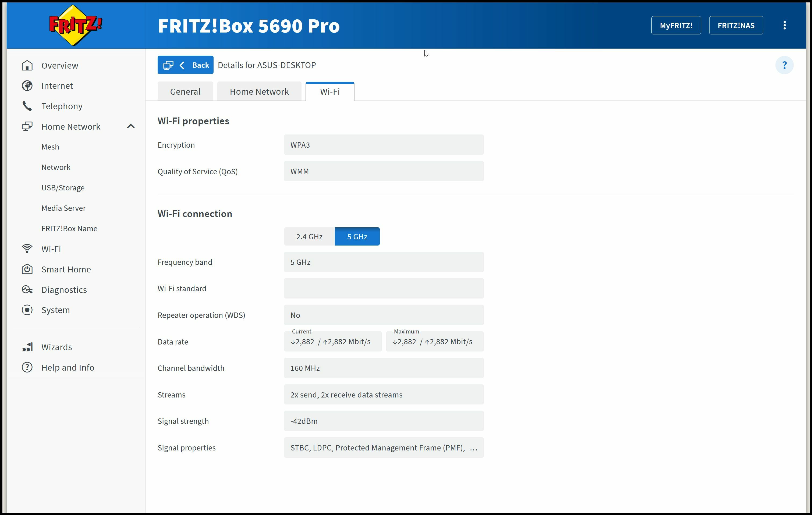Image resolution: width=812 pixels, height=515 pixels.
Task: Click the Telephony phone icon
Action: [27, 106]
